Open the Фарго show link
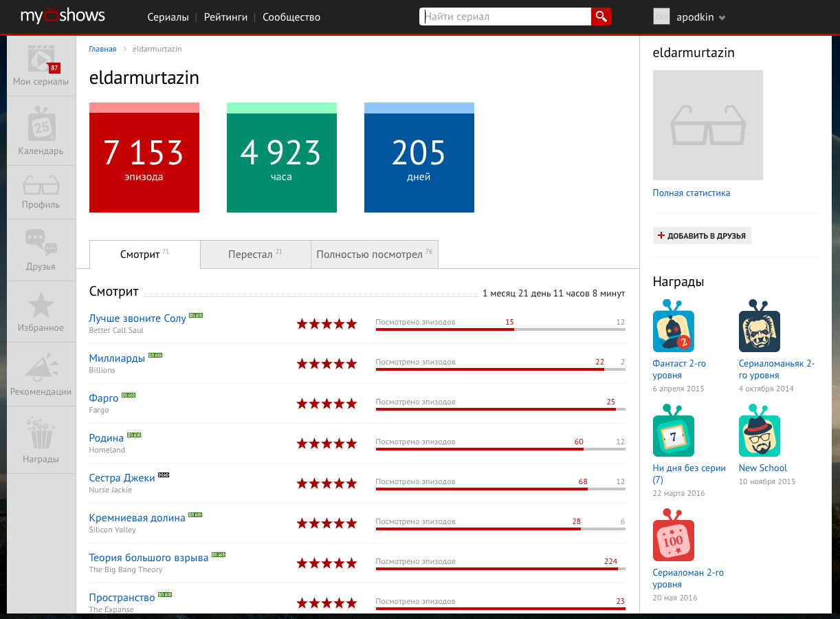Viewport: 840px width, 619px height. click(104, 398)
